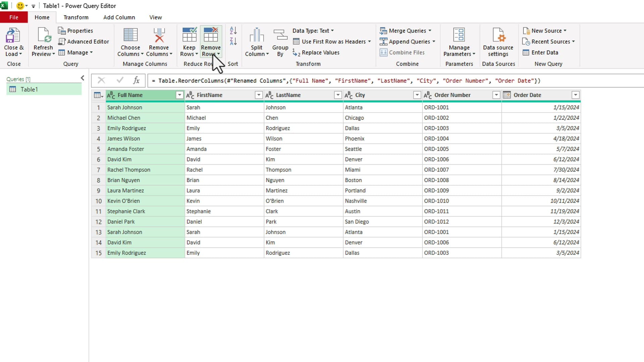Image resolution: width=644 pixels, height=362 pixels.
Task: Click cell 'ORD-1010'
Action: (x=462, y=201)
